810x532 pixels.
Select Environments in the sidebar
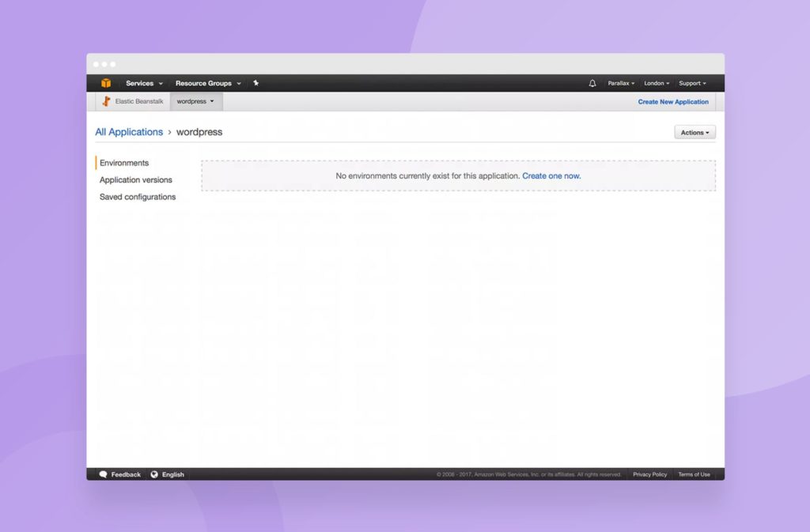[x=124, y=163]
